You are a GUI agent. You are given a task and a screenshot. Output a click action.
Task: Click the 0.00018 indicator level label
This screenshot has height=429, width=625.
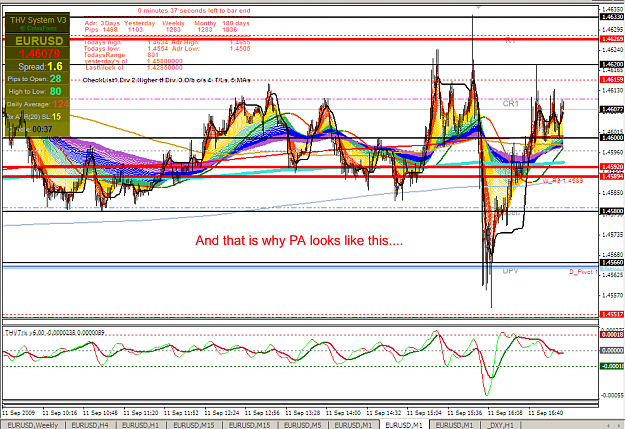coord(612,335)
